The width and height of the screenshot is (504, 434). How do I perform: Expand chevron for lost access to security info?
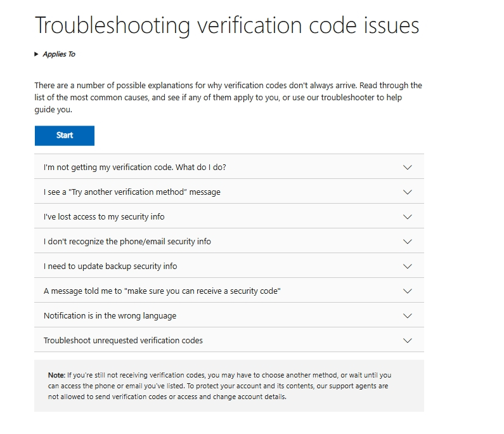coord(407,217)
